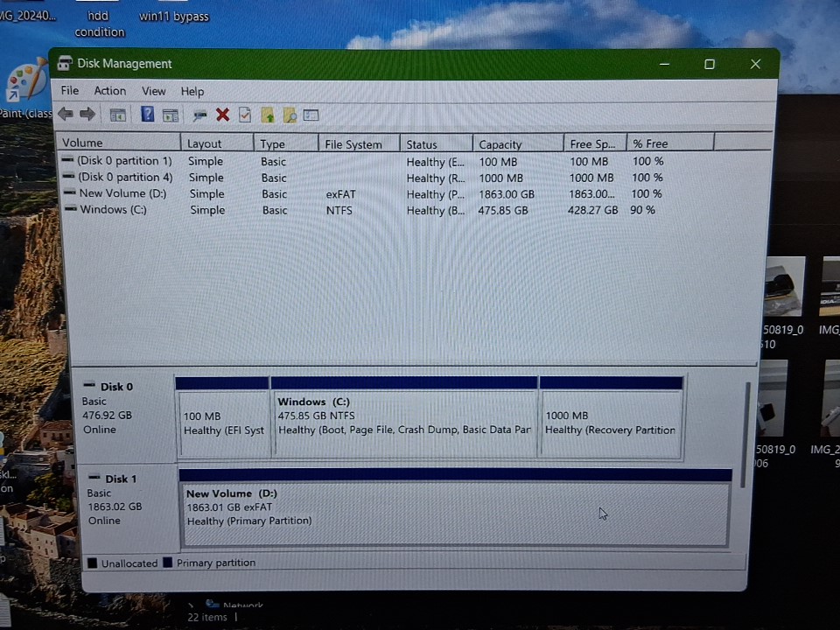Screen dimensions: 840x630
Task: Click the red X Delete toolbar icon
Action: point(222,114)
